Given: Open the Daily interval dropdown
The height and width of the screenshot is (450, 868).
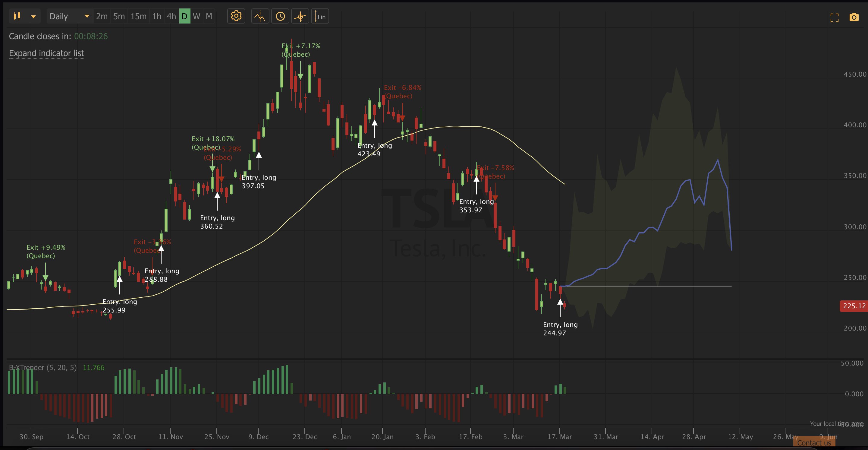Looking at the screenshot, I should [69, 16].
